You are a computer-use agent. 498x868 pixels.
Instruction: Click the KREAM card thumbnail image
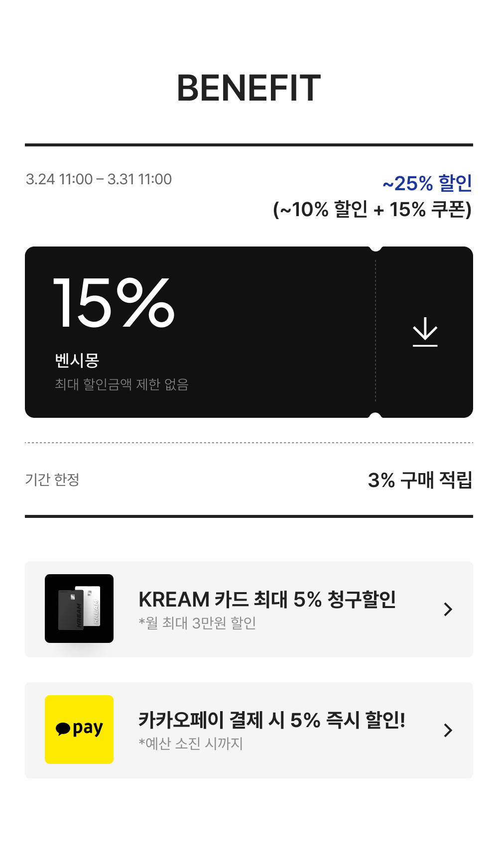pos(79,609)
